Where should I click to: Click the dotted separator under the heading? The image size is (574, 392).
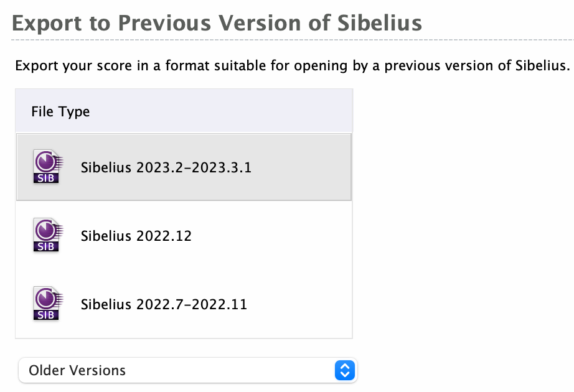(286, 40)
